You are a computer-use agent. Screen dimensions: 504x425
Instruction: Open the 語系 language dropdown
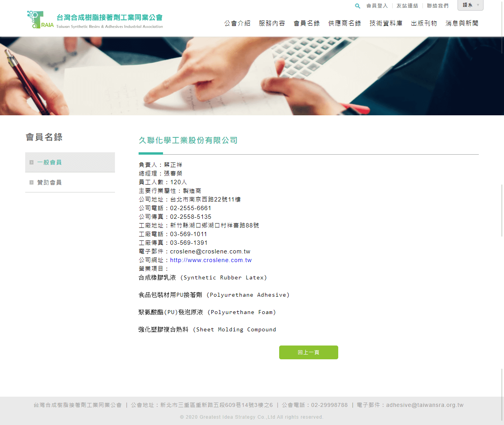[471, 5]
